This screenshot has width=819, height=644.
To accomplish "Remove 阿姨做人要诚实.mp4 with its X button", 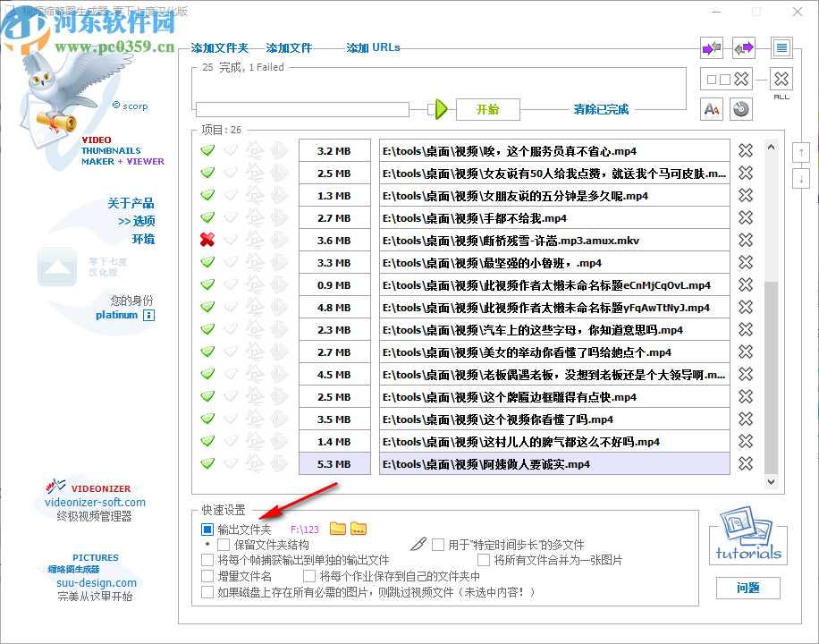I will [x=745, y=463].
